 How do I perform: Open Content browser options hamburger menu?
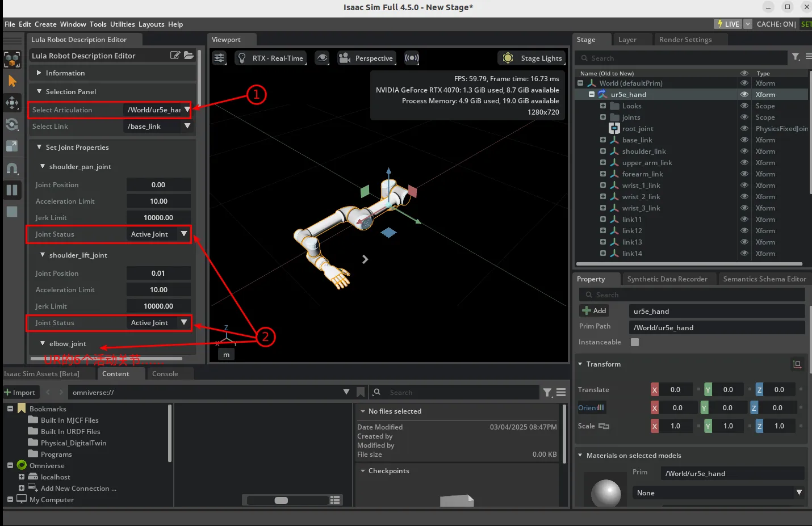(x=561, y=392)
